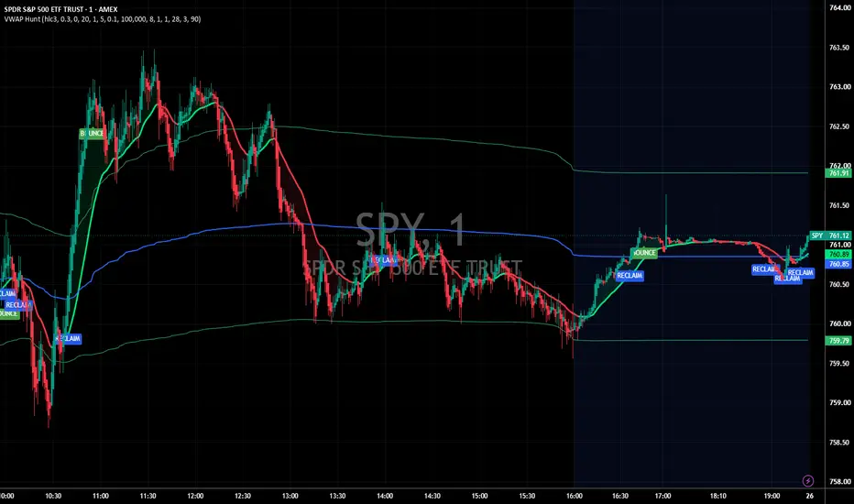Click the 761.50 price axis value

[x=839, y=205]
